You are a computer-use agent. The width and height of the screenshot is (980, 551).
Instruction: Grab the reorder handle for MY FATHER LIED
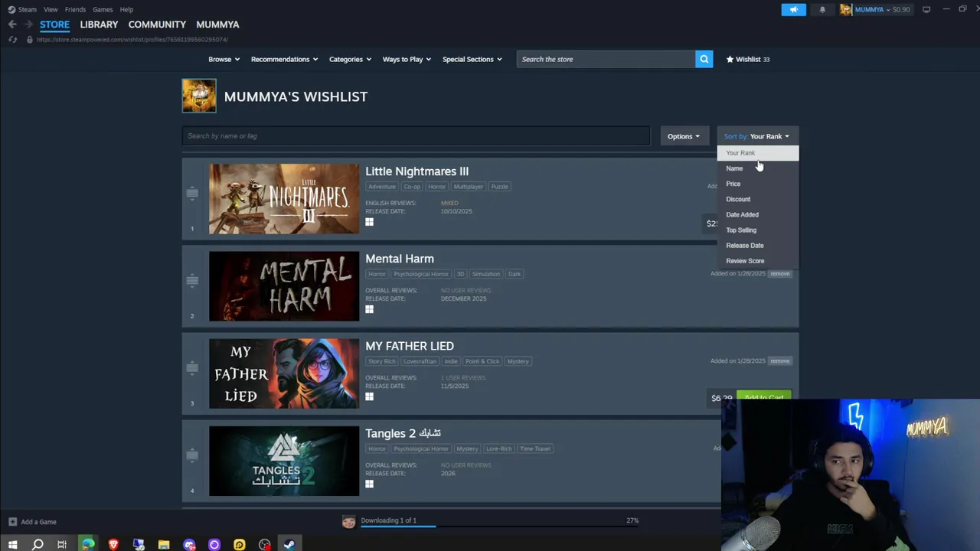click(x=192, y=367)
